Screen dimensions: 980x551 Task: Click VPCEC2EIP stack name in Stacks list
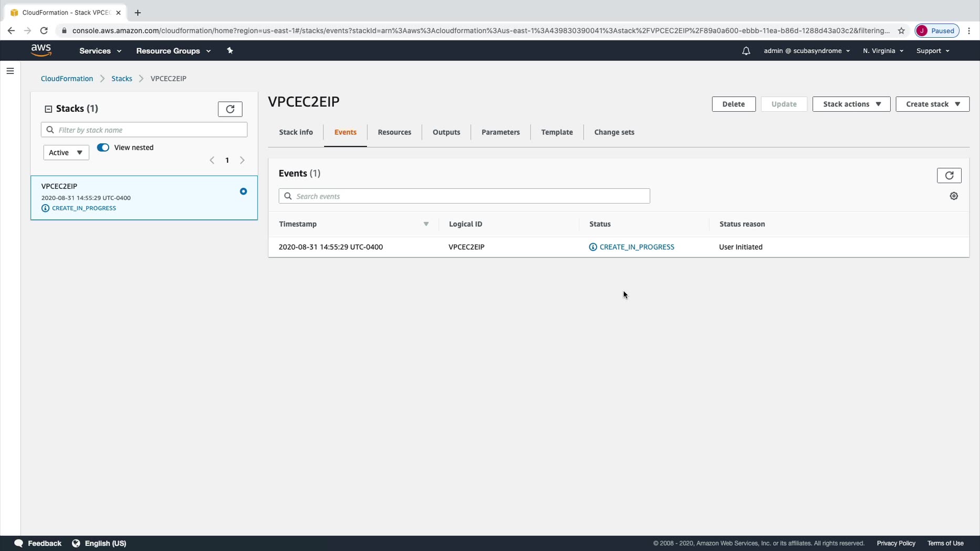click(x=59, y=186)
